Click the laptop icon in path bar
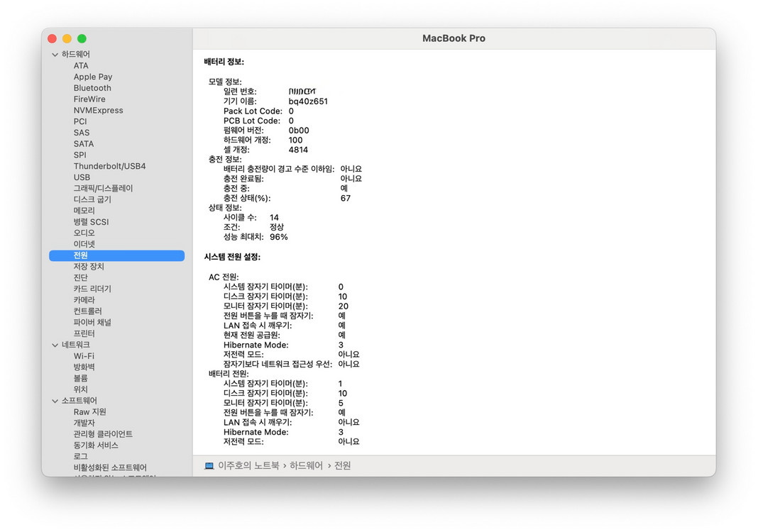Viewport: 758px width, 532px height. pos(209,466)
